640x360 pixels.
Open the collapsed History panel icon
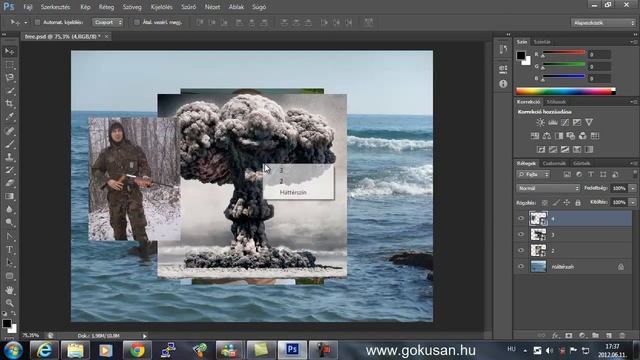(x=503, y=50)
